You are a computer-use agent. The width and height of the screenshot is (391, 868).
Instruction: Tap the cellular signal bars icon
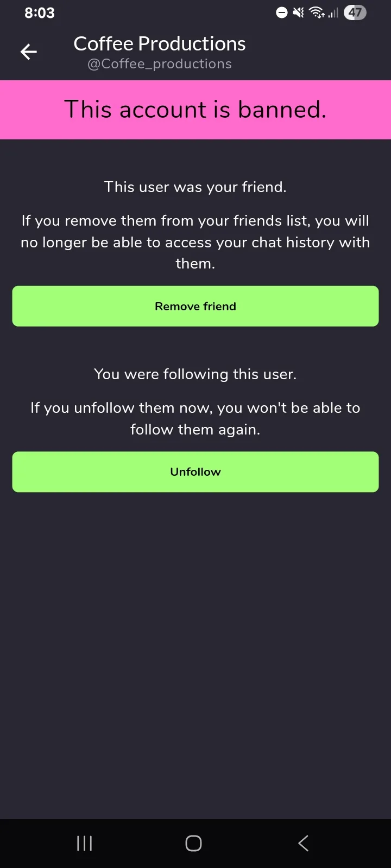(333, 12)
